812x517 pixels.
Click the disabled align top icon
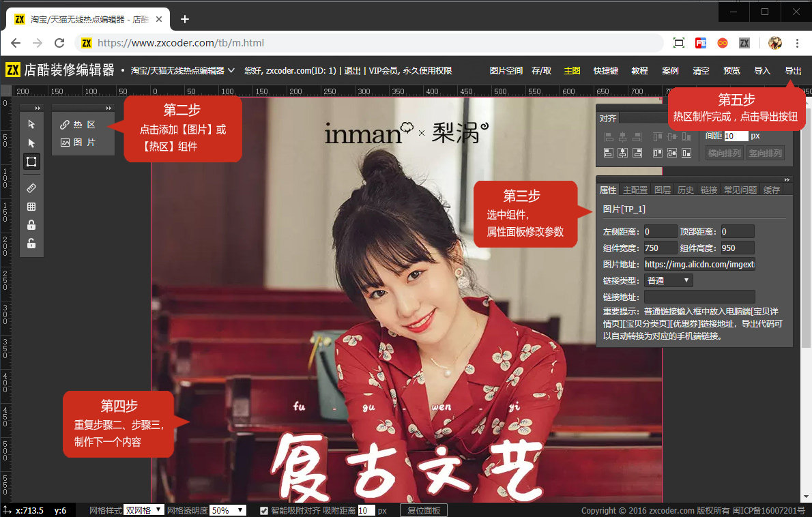(657, 136)
